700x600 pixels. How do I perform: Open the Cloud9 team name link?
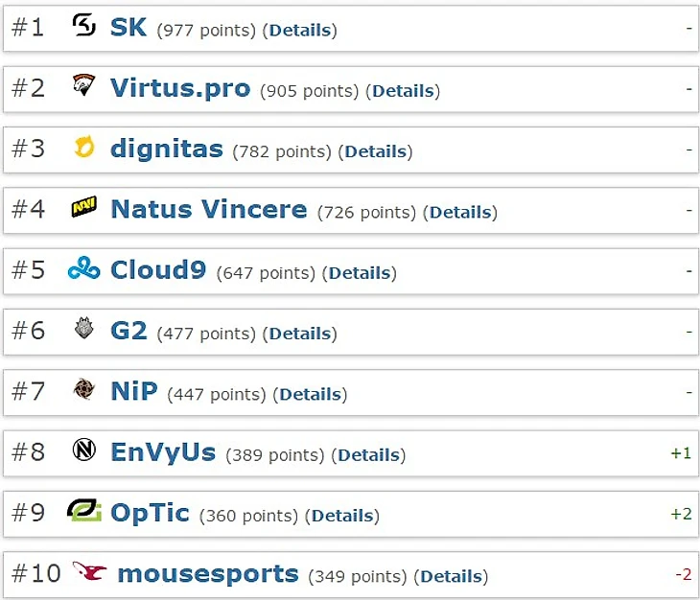tap(158, 269)
